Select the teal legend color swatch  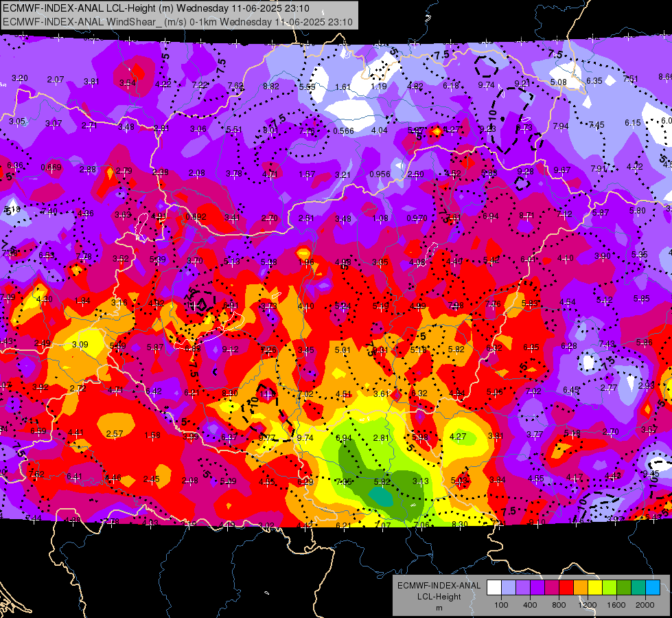pos(638,588)
